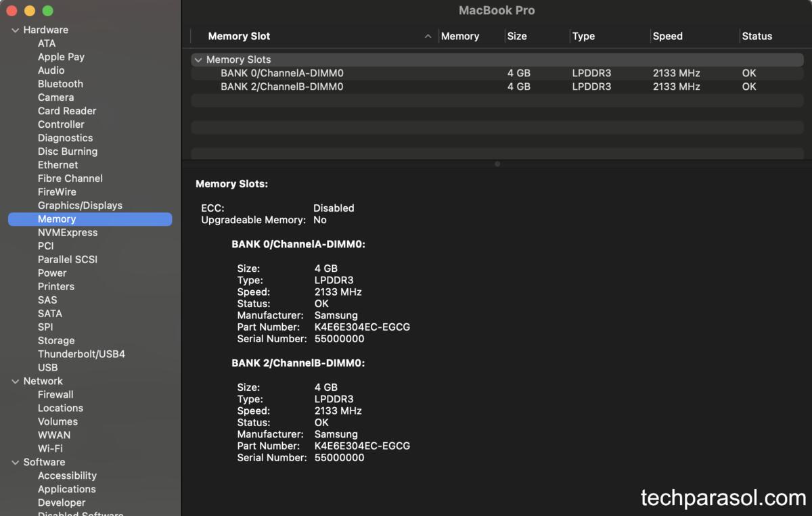Click the split pane divider handle

pos(497,164)
